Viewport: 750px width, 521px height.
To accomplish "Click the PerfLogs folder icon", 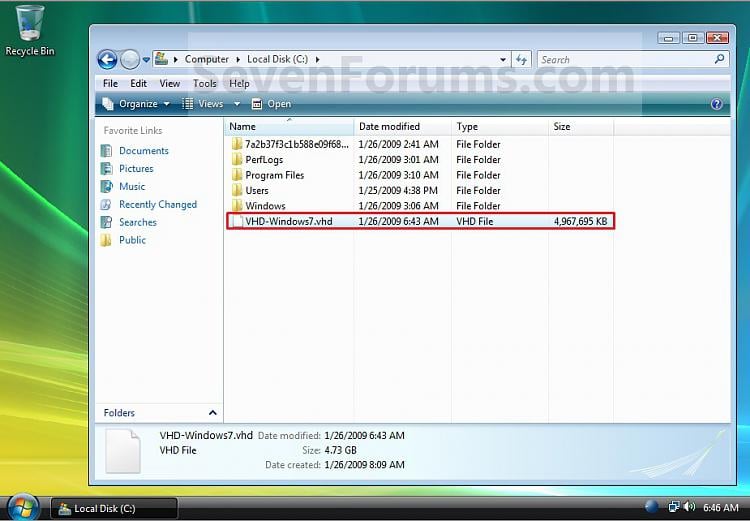I will [237, 159].
